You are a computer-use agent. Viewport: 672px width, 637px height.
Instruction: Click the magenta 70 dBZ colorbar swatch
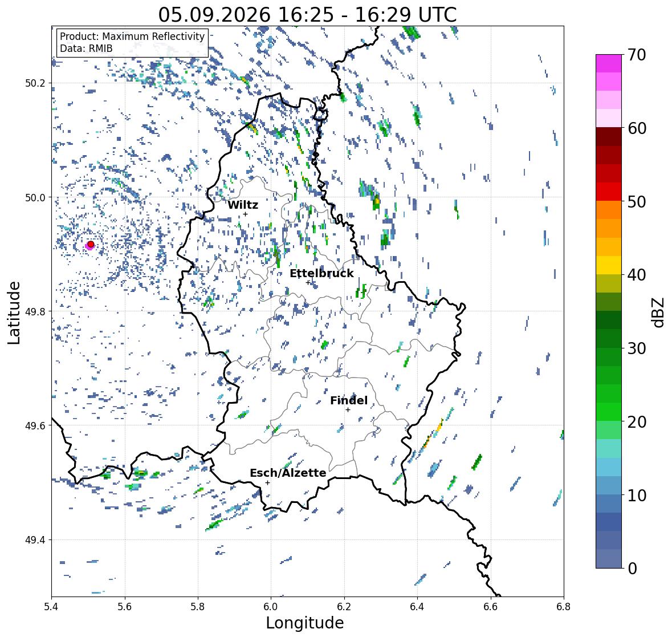(609, 63)
